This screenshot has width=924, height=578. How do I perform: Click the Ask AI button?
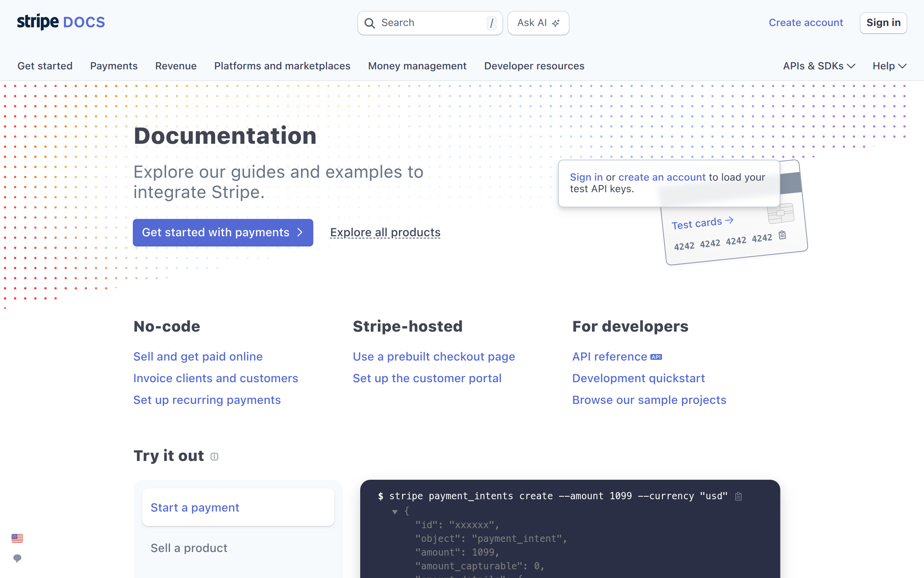(539, 23)
